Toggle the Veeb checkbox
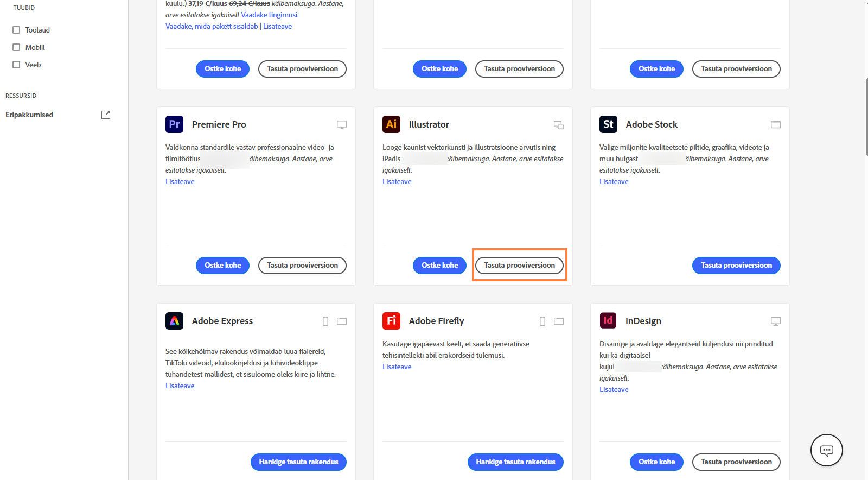This screenshot has height=480, width=868. click(x=16, y=65)
